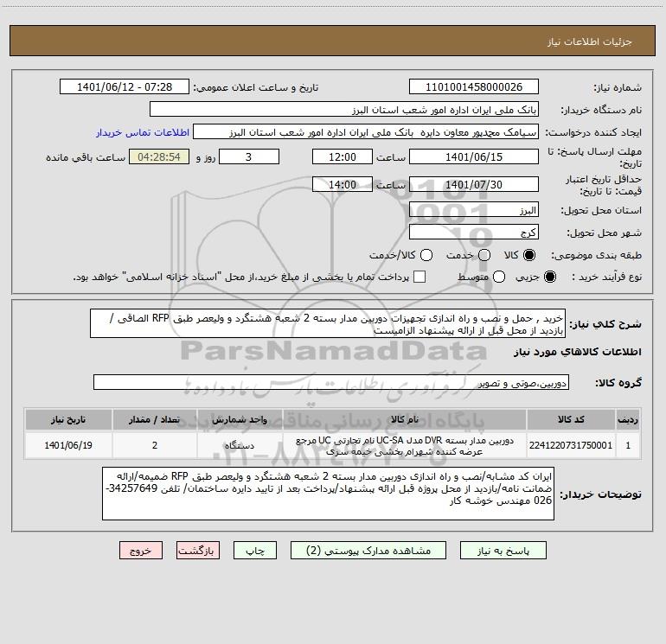Click the چاپ print button

coord(255,551)
